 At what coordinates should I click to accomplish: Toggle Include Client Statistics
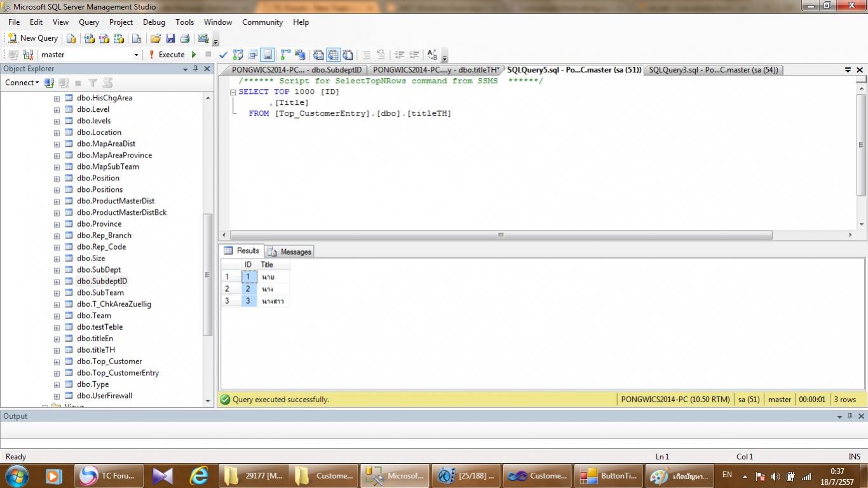pyautogui.click(x=300, y=55)
